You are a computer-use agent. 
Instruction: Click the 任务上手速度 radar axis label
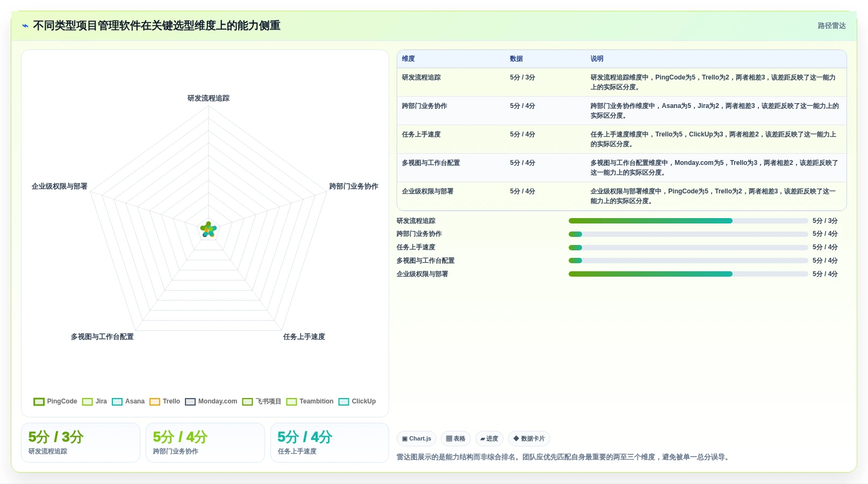coord(304,337)
